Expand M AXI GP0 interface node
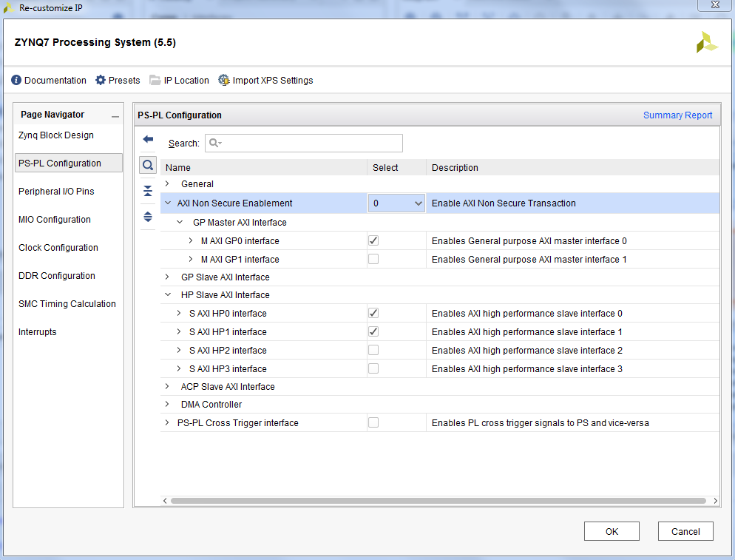This screenshot has height=560, width=735. (x=190, y=240)
